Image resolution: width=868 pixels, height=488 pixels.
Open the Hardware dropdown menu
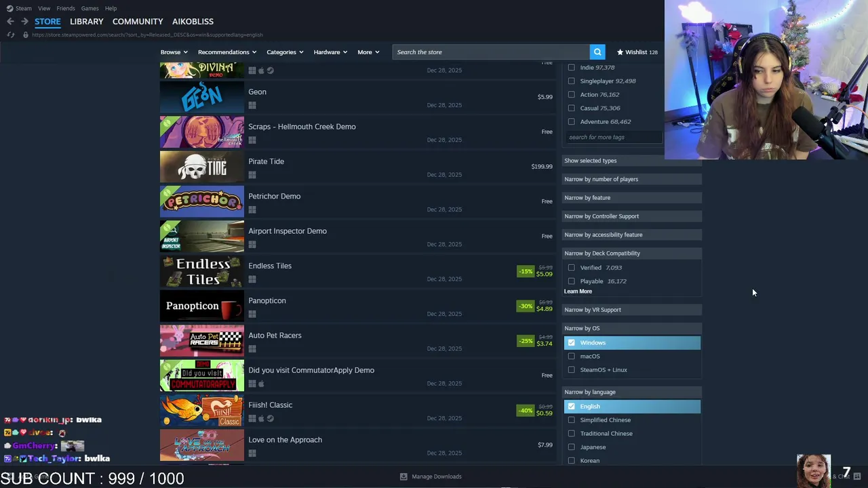[330, 52]
